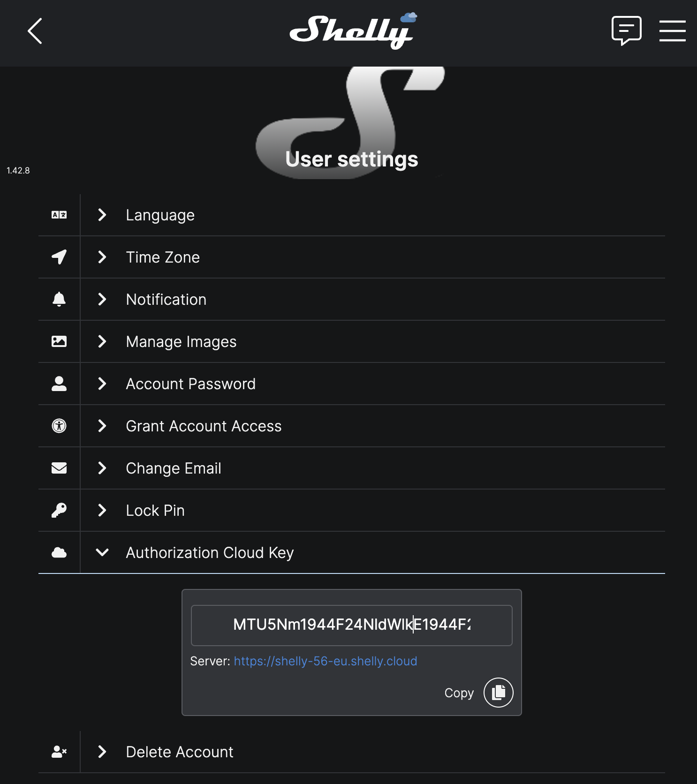This screenshot has height=784, width=697.
Task: Expand the Delete Account chevron
Action: click(102, 752)
